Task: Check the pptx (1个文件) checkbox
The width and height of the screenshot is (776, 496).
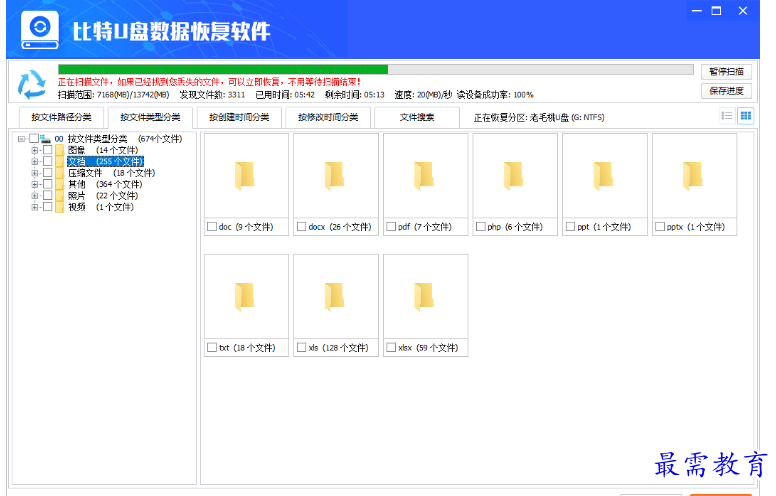Action: [x=660, y=227]
